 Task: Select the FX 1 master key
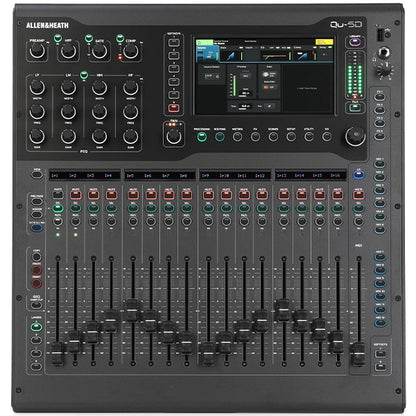tap(380, 97)
